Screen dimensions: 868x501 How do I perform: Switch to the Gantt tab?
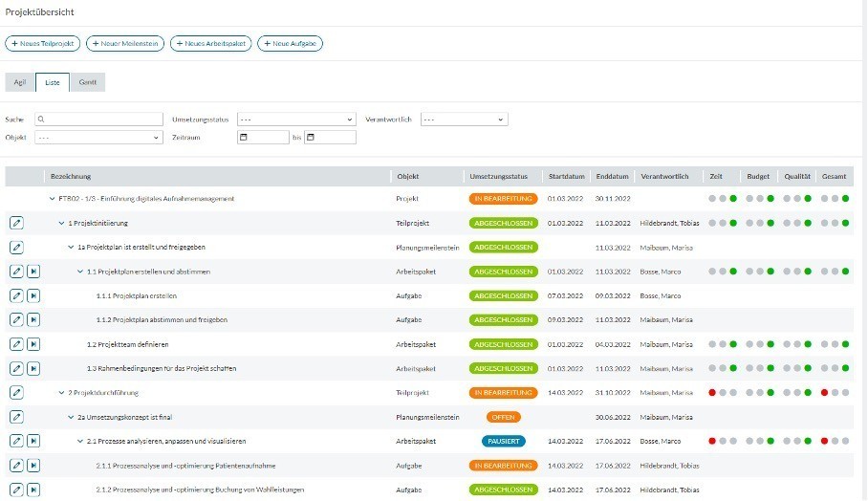click(87, 82)
